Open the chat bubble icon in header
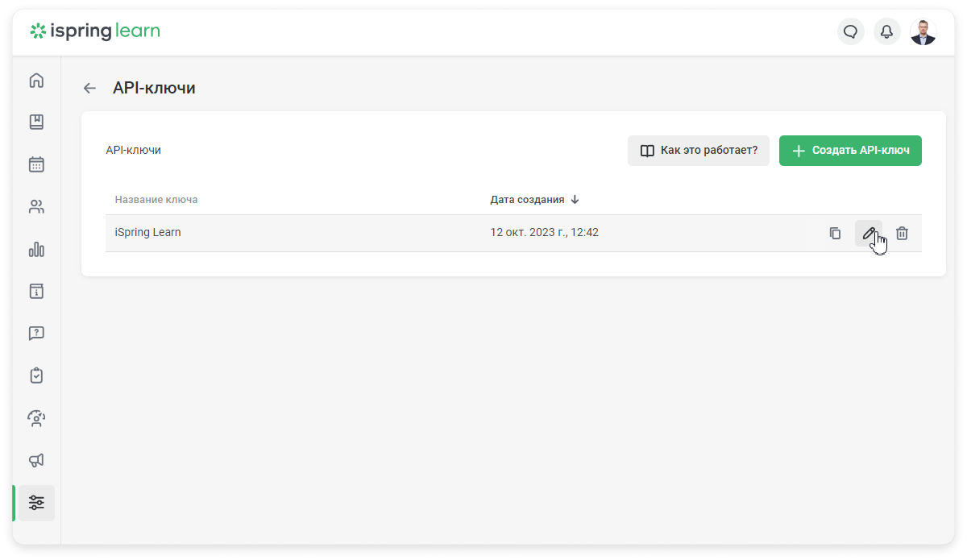The width and height of the screenshot is (967, 560). pos(851,31)
